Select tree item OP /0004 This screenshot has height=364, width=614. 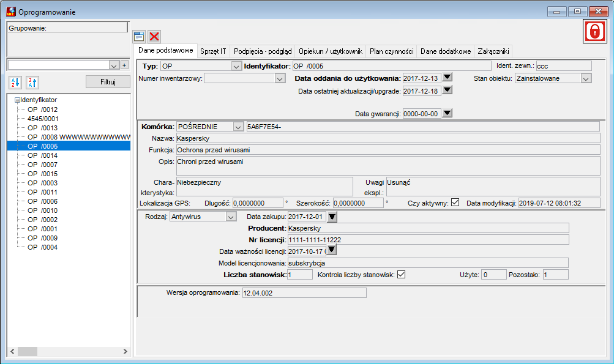pyautogui.click(x=42, y=247)
